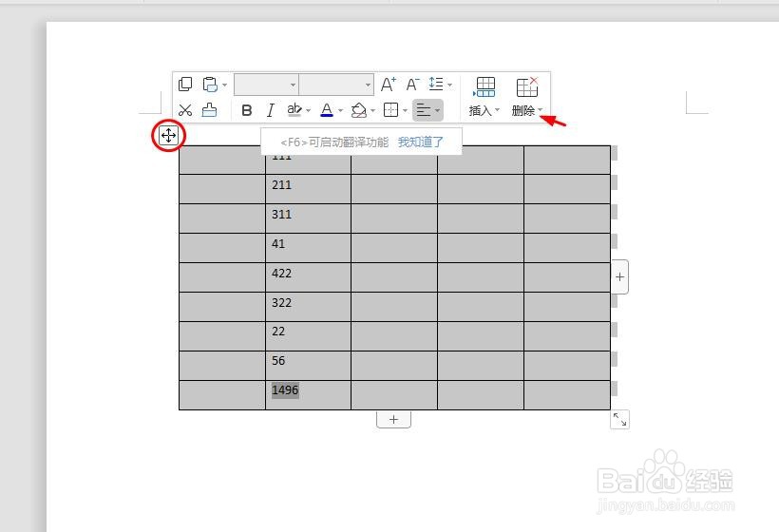Click the cell shading bucket icon
The height and width of the screenshot is (532, 779).
[x=359, y=110]
